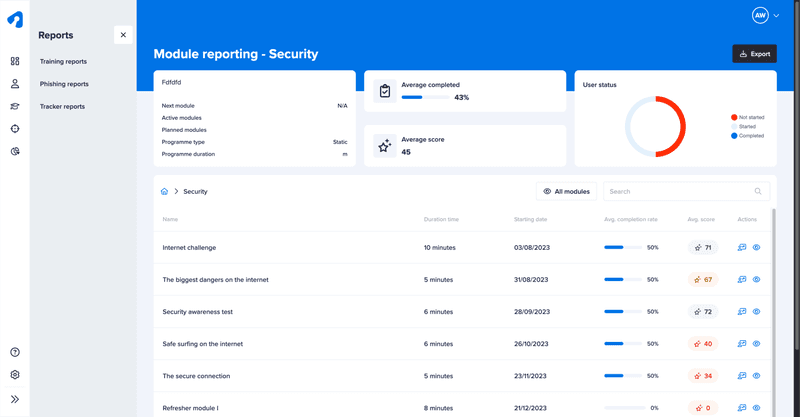This screenshot has height=417, width=800.
Task: Select Phishing reports menu item
Action: tap(64, 84)
